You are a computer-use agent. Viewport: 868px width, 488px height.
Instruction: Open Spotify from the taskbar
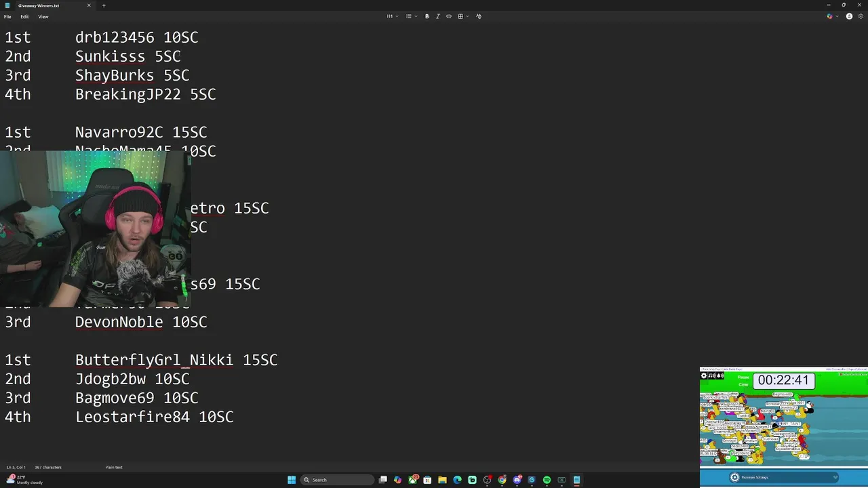click(547, 480)
